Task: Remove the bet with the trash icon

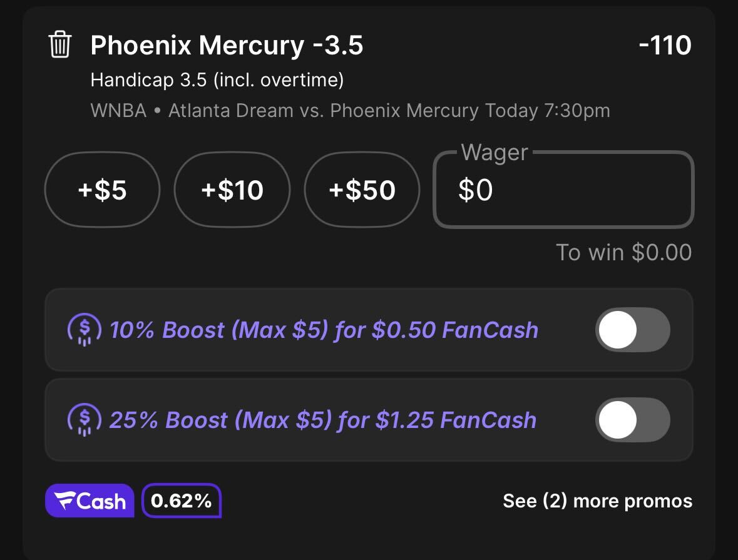Action: coord(59,44)
